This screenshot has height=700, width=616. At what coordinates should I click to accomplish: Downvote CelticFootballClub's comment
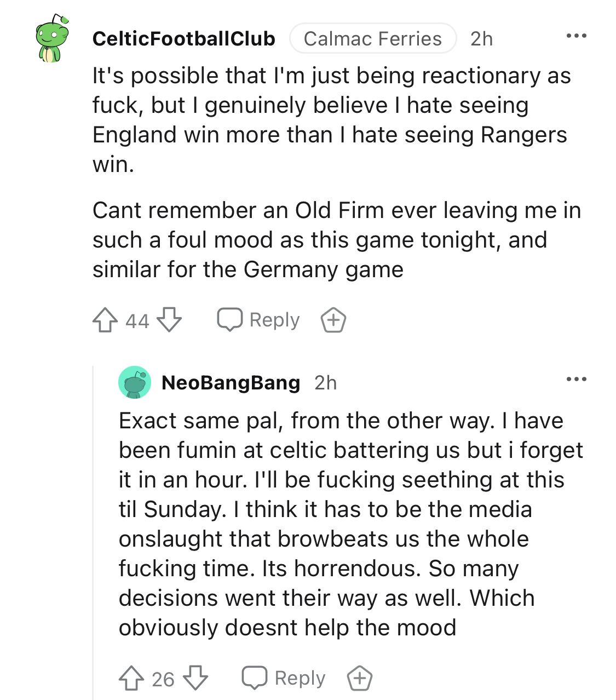169,320
